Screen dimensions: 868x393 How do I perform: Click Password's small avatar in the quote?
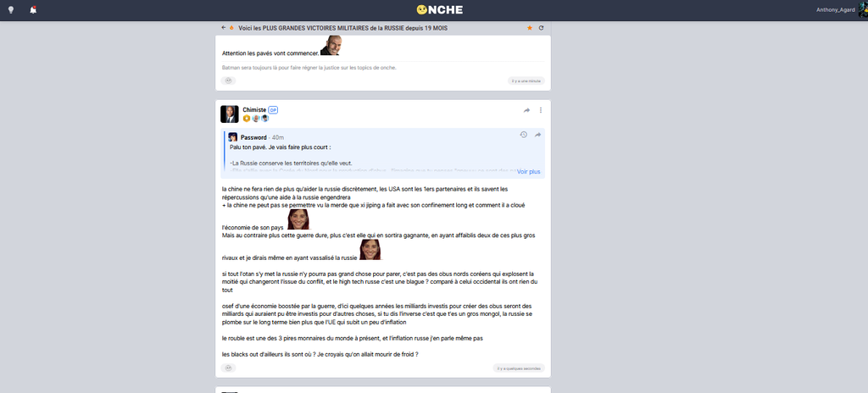[x=233, y=136]
